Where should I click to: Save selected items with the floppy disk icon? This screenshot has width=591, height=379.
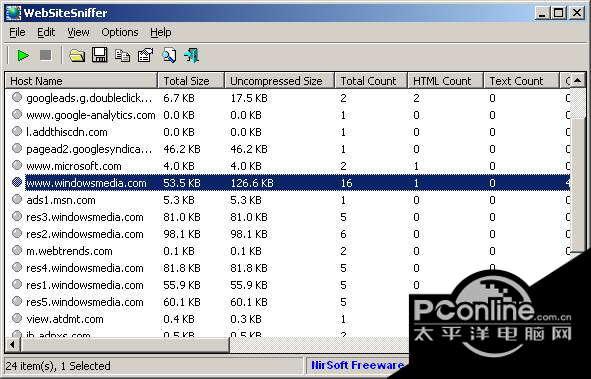click(x=100, y=55)
